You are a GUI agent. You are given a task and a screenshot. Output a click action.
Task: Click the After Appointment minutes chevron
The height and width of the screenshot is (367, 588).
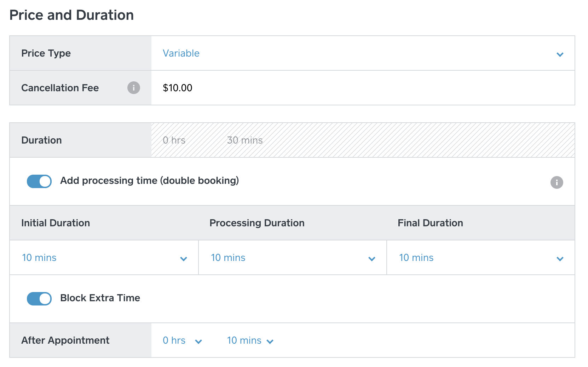point(270,342)
